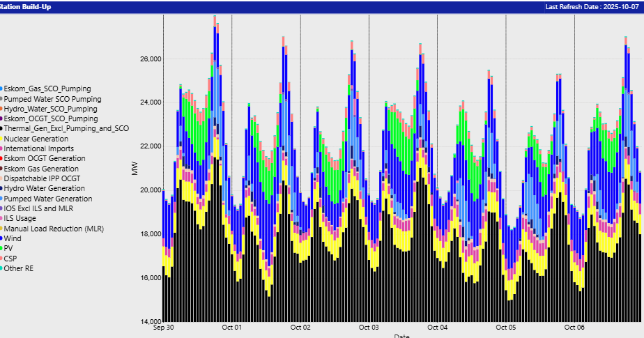Click the purple Eskom_OCGT_SCO_Pumping legend dot
The image size is (644, 338).
1,118
